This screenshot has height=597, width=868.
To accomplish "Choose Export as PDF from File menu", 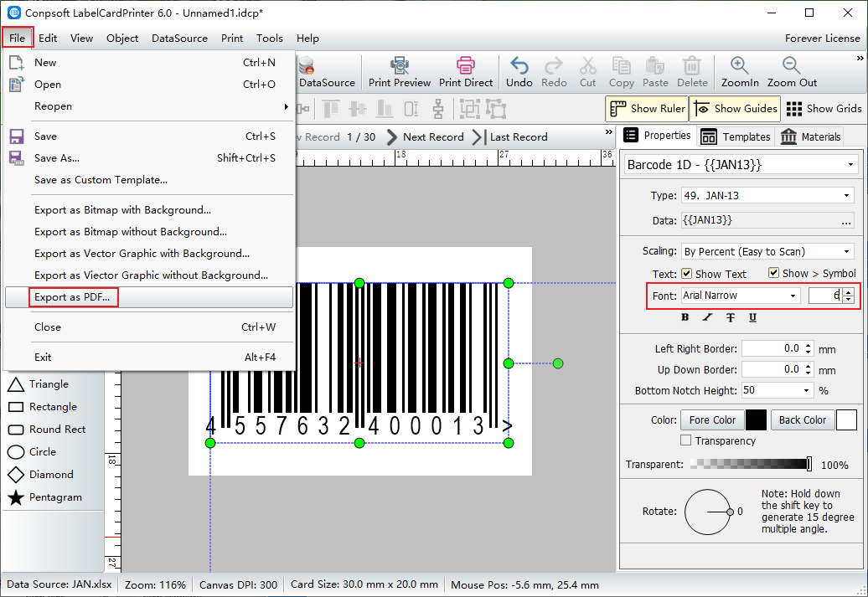I will tap(149, 297).
